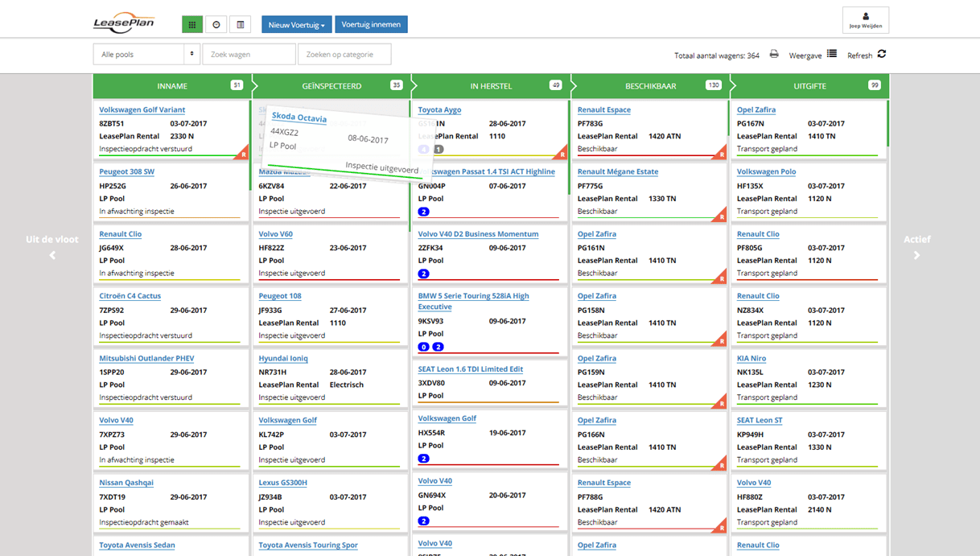Click the right arrow under Actief
The height and width of the screenshot is (556, 980).
[916, 255]
